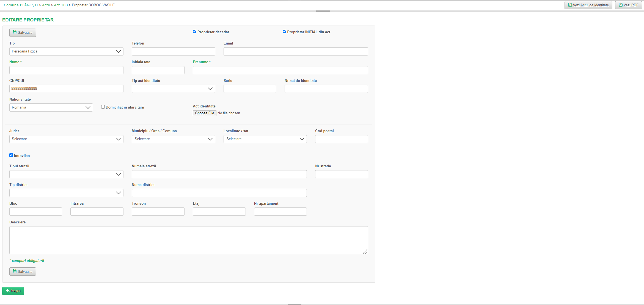The width and height of the screenshot is (644, 305).
Task: Open the Acte breadcrumb link
Action: pos(46,5)
